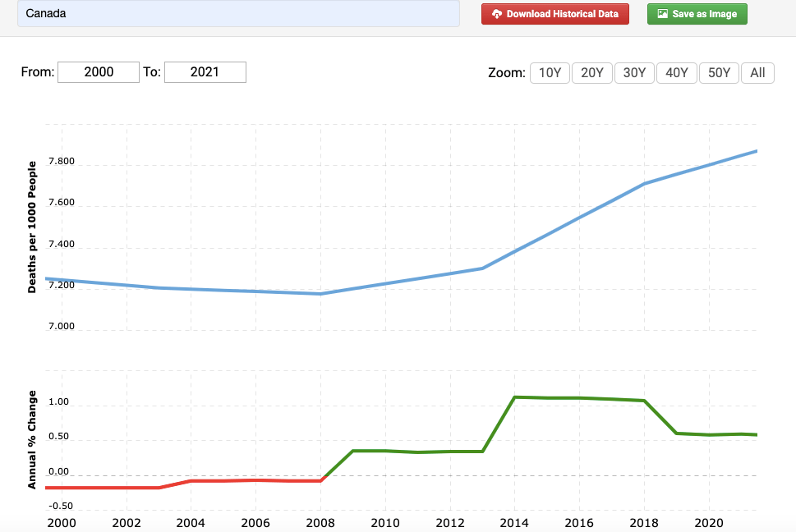Set chart zoom to 10Y
796x532 pixels.
coord(550,72)
